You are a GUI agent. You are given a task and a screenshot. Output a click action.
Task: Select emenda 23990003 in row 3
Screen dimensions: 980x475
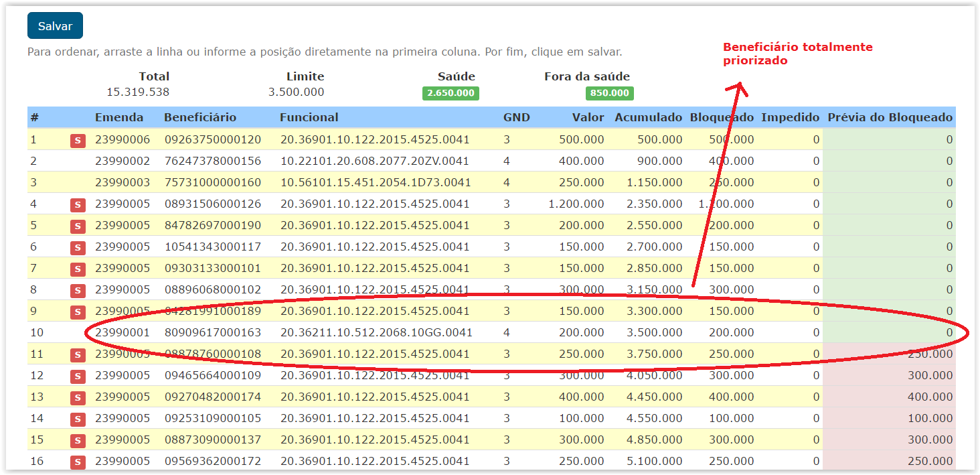(122, 182)
